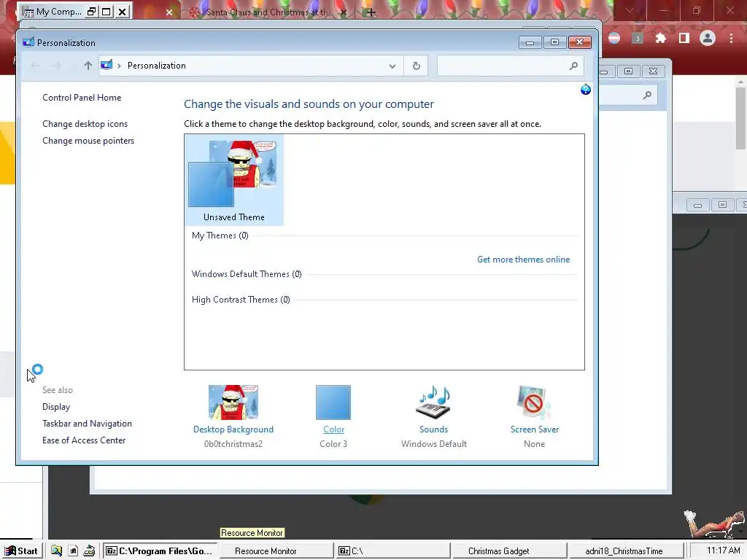This screenshot has width=747, height=560.
Task: Click the Sounds text link
Action: tap(433, 429)
